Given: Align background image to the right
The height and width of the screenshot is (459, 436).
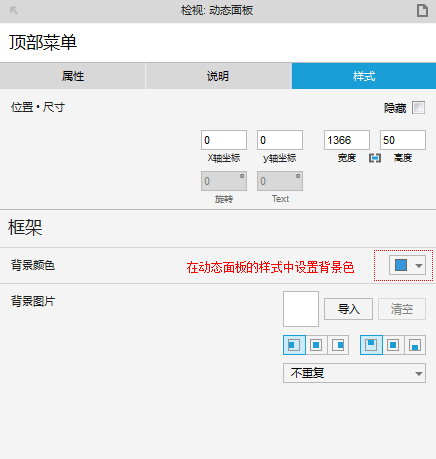Looking at the screenshot, I should (338, 345).
